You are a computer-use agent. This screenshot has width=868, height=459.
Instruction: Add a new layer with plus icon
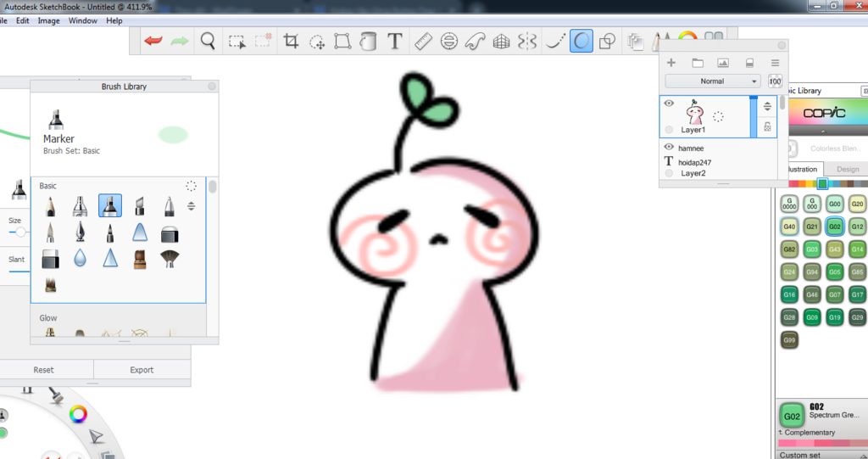671,63
